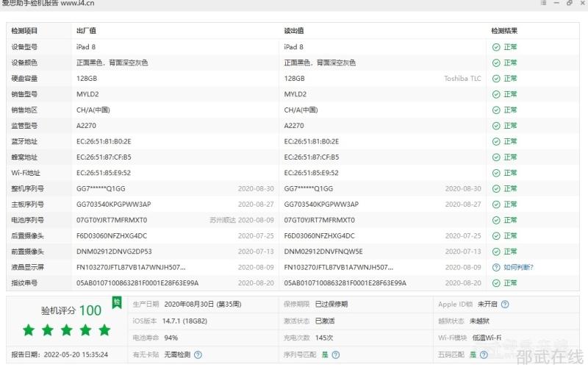The height and width of the screenshot is (370, 588).
Task: Click the 检测项目 column header
Action: [x=24, y=31]
